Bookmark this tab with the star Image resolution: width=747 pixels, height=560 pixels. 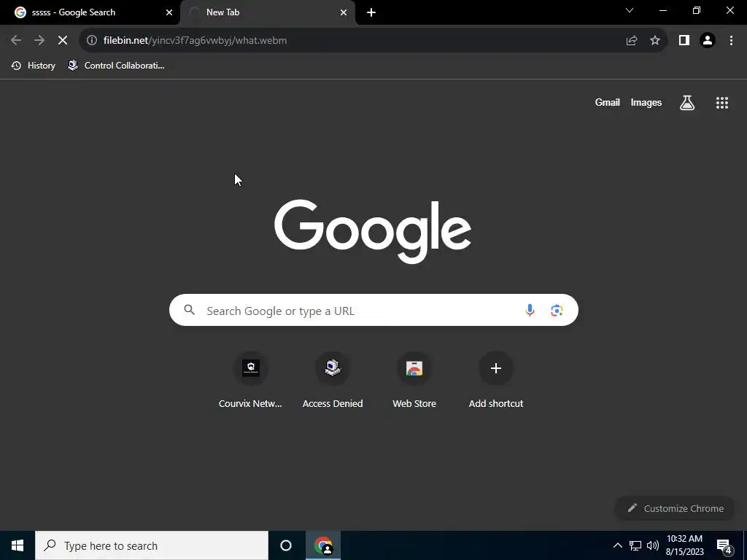pyautogui.click(x=655, y=41)
